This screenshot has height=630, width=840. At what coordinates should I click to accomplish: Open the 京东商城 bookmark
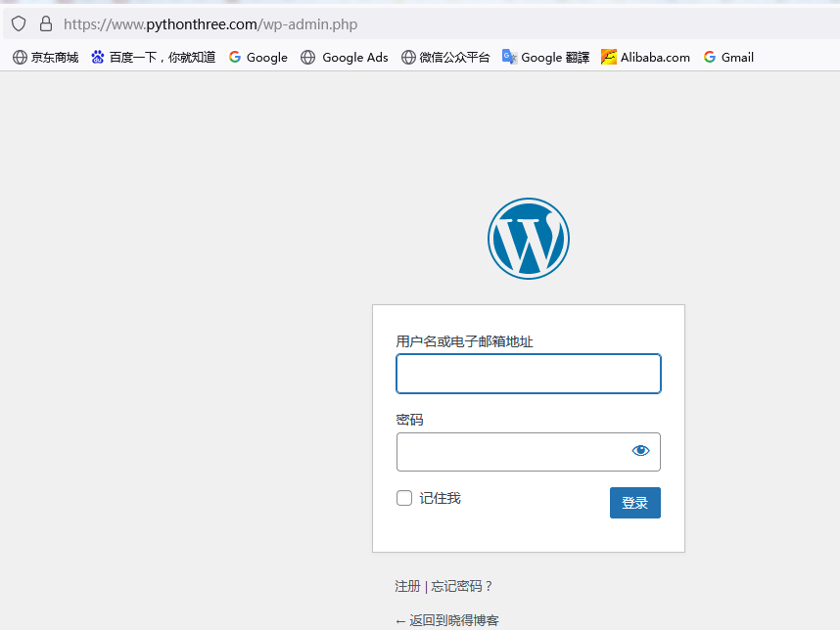[x=46, y=58]
